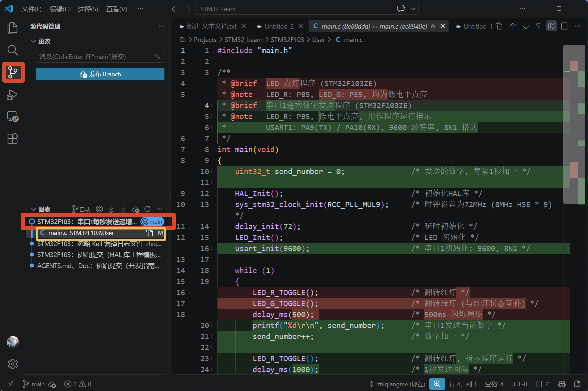588x391 pixels.
Task: Open the account avatar menu
Action: click(x=13, y=342)
